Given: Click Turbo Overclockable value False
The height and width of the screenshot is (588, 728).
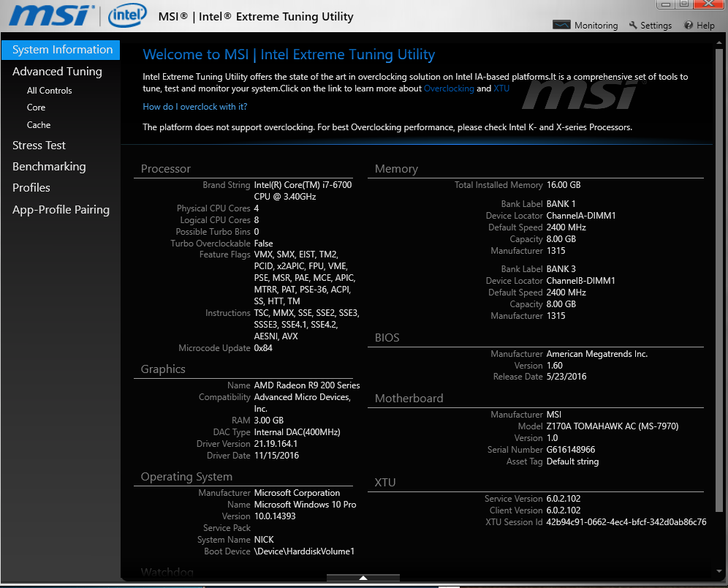Looking at the screenshot, I should pyautogui.click(x=263, y=244).
